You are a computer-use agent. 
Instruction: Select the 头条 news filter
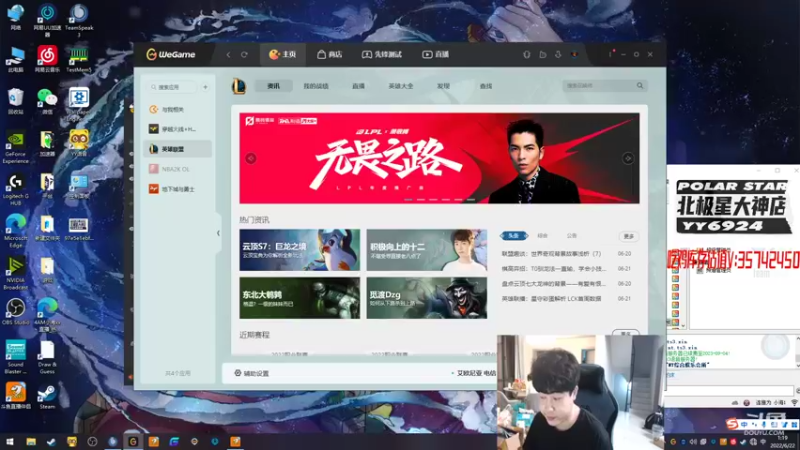513,236
